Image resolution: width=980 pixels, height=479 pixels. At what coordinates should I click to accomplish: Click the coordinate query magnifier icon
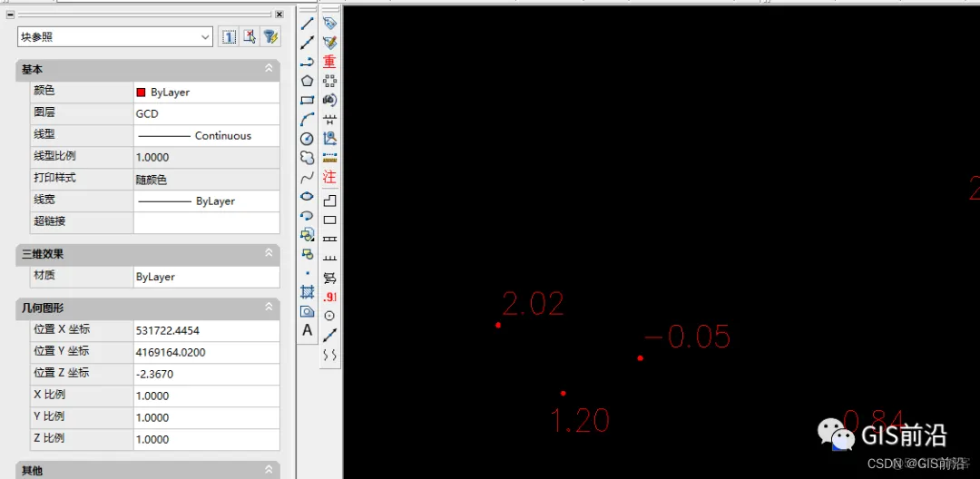329,138
